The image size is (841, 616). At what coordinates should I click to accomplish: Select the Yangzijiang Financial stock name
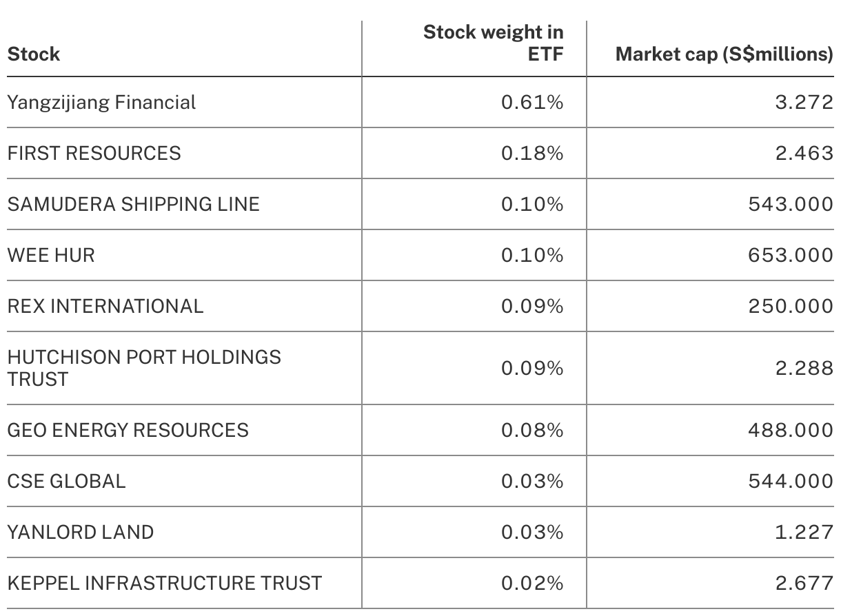coord(101,103)
